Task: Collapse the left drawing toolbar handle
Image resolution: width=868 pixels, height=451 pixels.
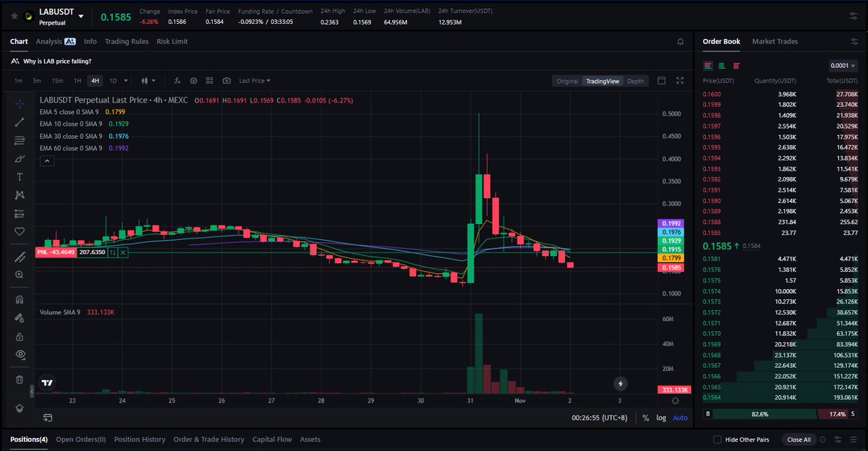Action: pos(31,391)
